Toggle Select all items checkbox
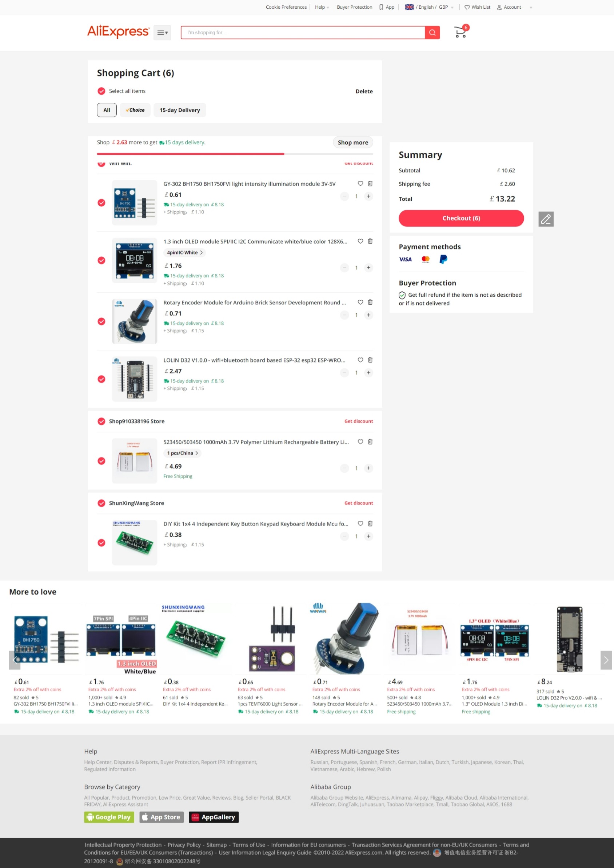Image resolution: width=614 pixels, height=868 pixels. (101, 91)
